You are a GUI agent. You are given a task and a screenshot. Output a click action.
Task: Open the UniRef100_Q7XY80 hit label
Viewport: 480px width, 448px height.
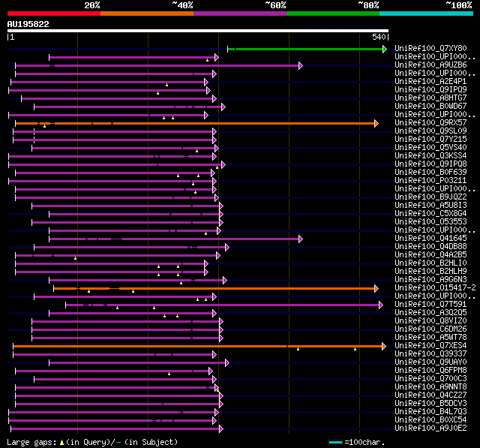click(430, 48)
